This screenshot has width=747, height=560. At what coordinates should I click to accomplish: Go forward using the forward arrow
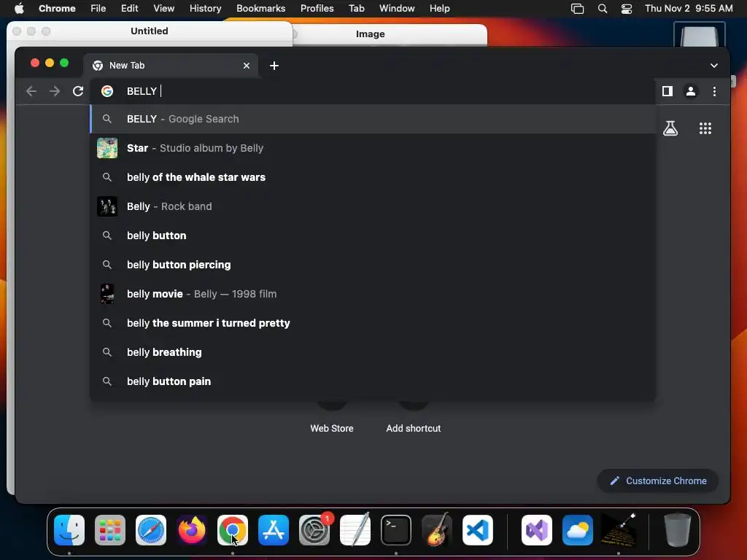(x=55, y=91)
